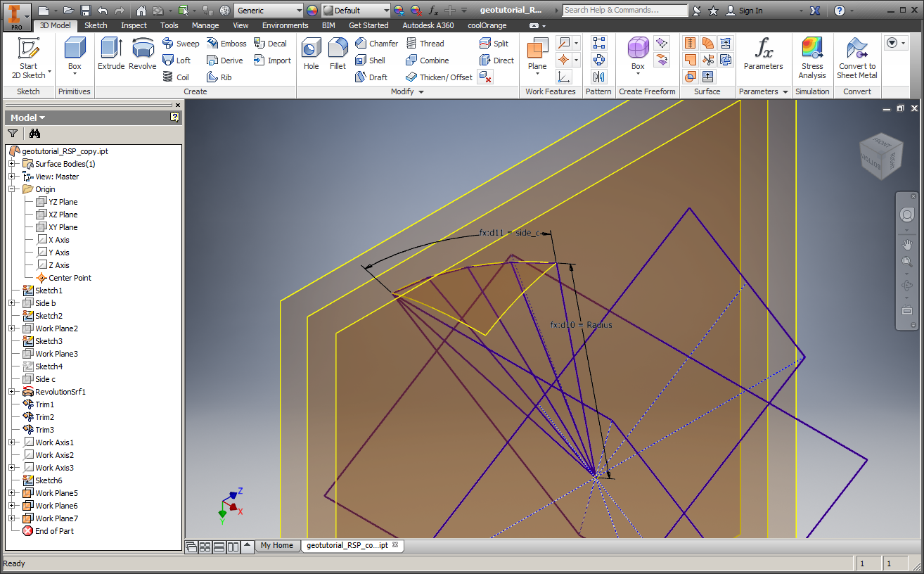The image size is (924, 574).
Task: Open the Default appearance dropdown
Action: 386,11
